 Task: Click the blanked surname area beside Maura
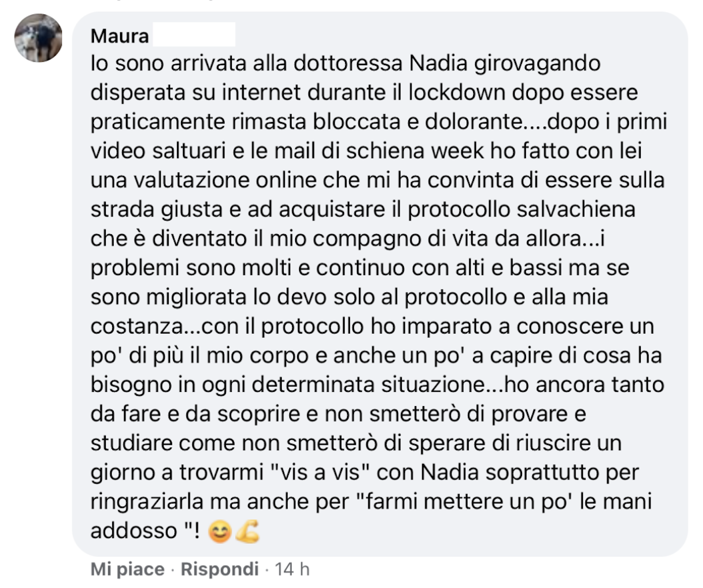point(194,35)
